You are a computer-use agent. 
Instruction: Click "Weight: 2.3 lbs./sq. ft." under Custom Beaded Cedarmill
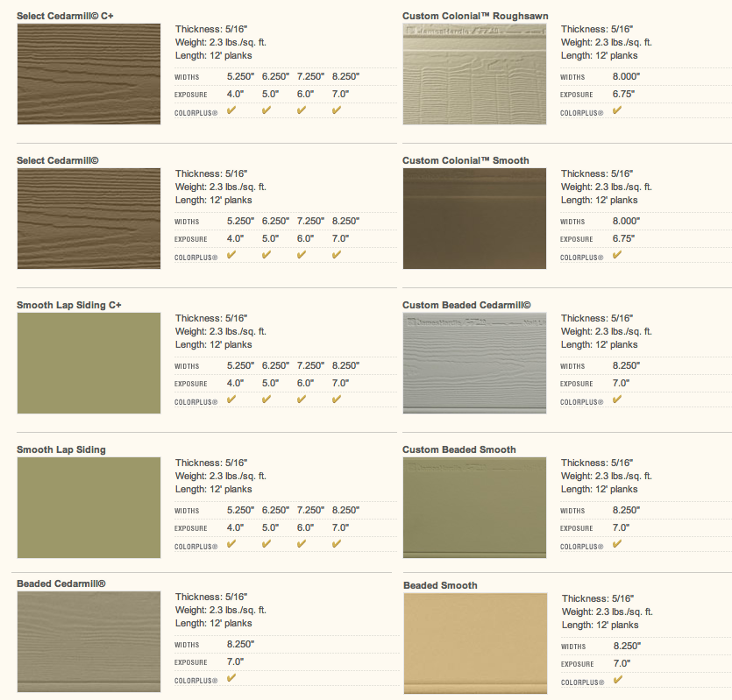(x=607, y=331)
